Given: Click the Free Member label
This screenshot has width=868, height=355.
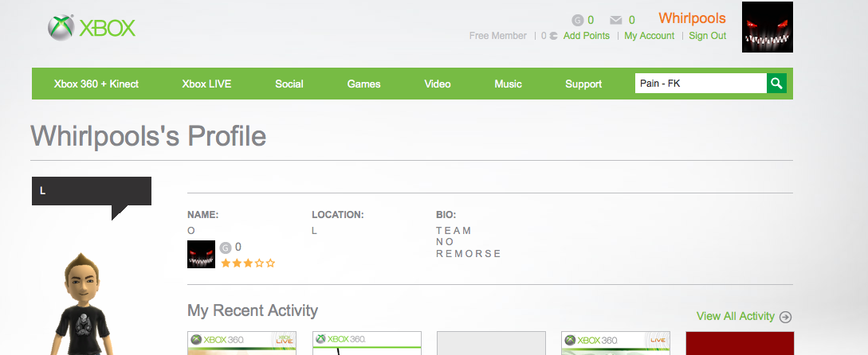Looking at the screenshot, I should pos(497,36).
